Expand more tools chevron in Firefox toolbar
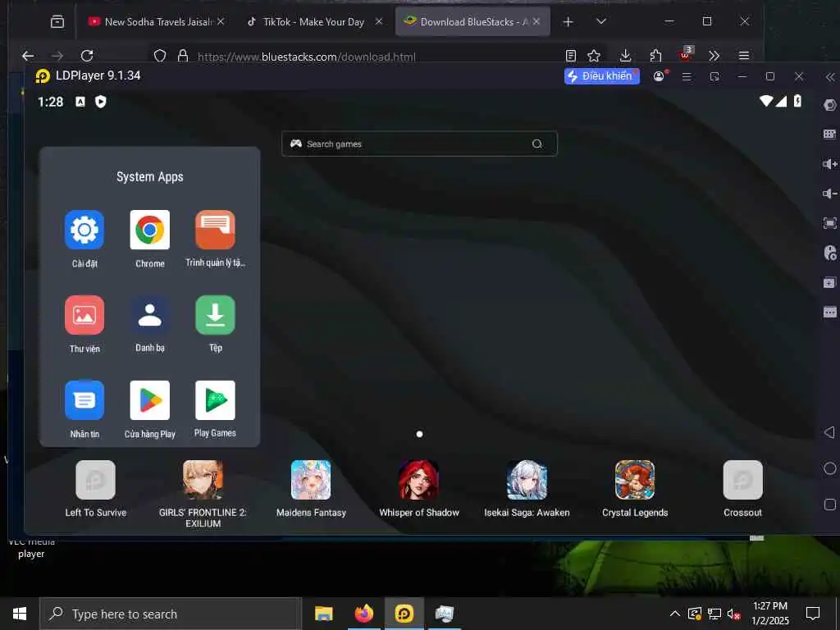The height and width of the screenshot is (630, 840). pos(714,56)
